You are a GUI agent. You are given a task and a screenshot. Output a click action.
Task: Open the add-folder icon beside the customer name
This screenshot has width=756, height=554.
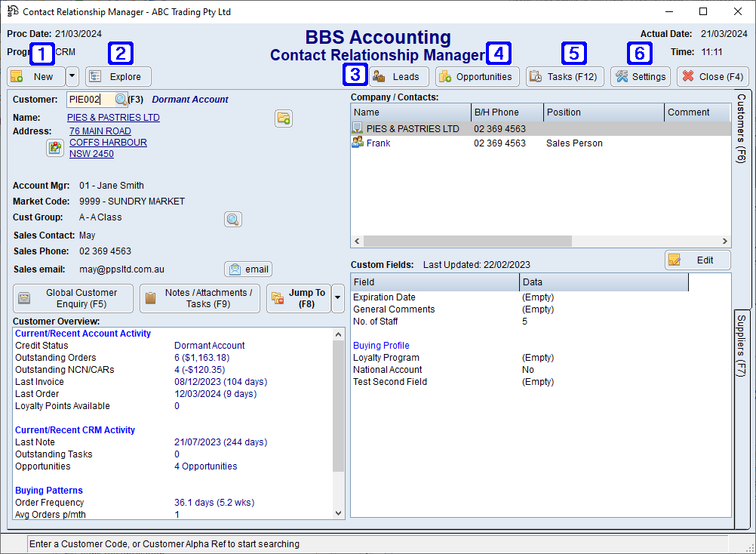(283, 118)
